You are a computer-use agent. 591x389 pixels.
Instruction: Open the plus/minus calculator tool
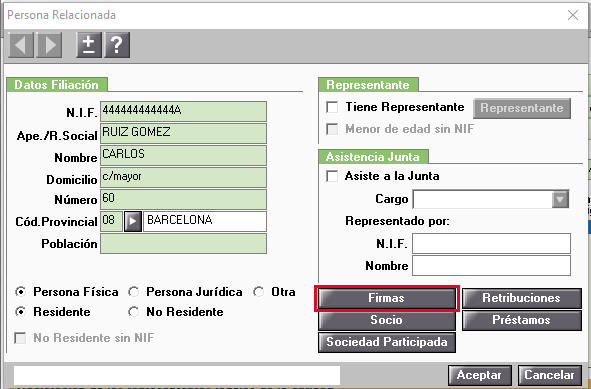point(89,45)
